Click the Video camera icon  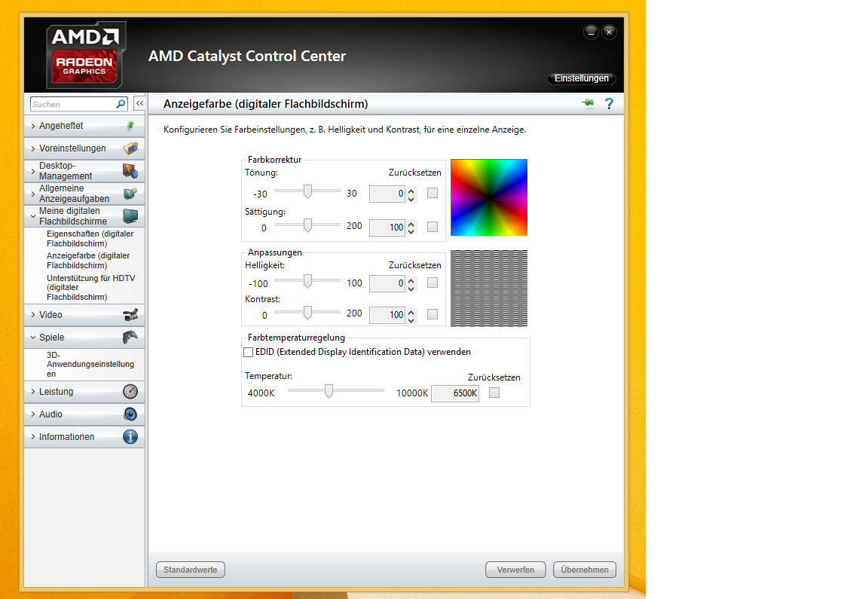(130, 315)
